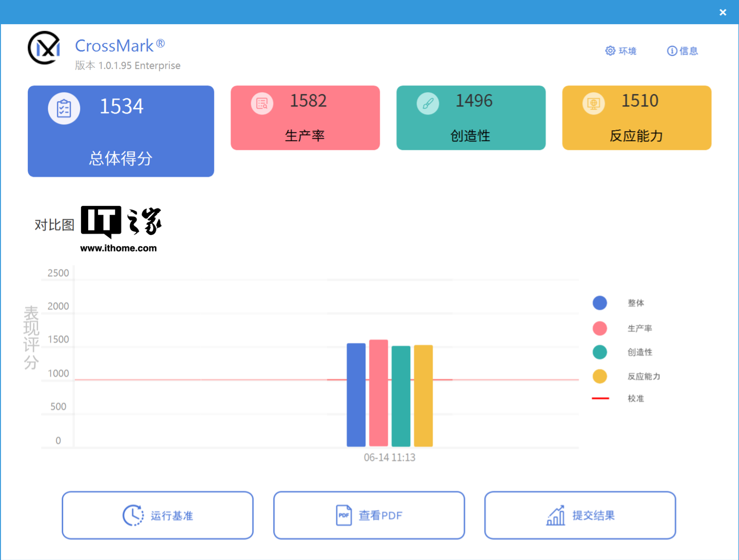
Task: Open the 信息 info icon
Action: [x=672, y=51]
